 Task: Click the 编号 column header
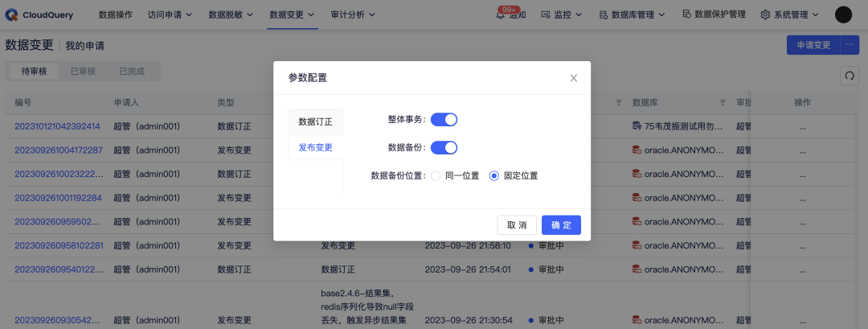pos(23,102)
